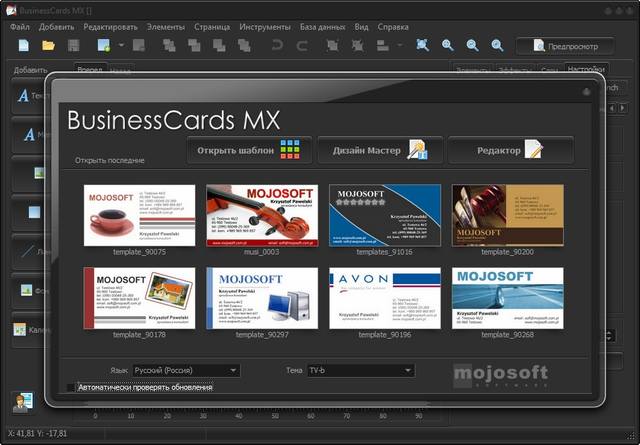Click the add page icon with green plus
Screen dimensions: 640x445
click(104, 45)
